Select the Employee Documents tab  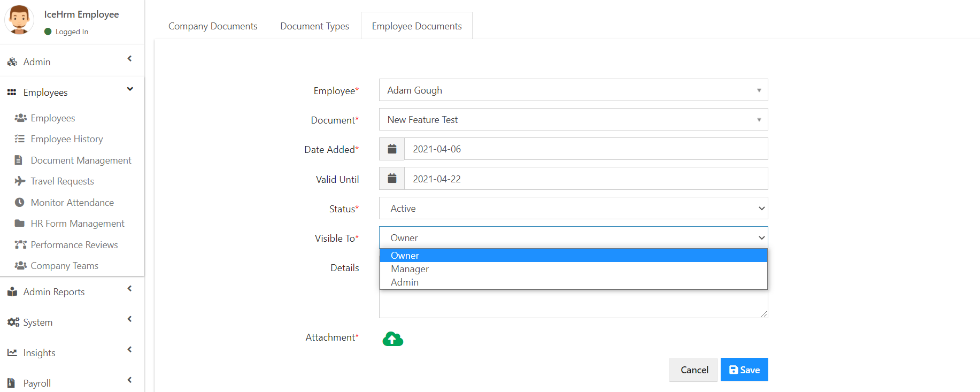[417, 26]
